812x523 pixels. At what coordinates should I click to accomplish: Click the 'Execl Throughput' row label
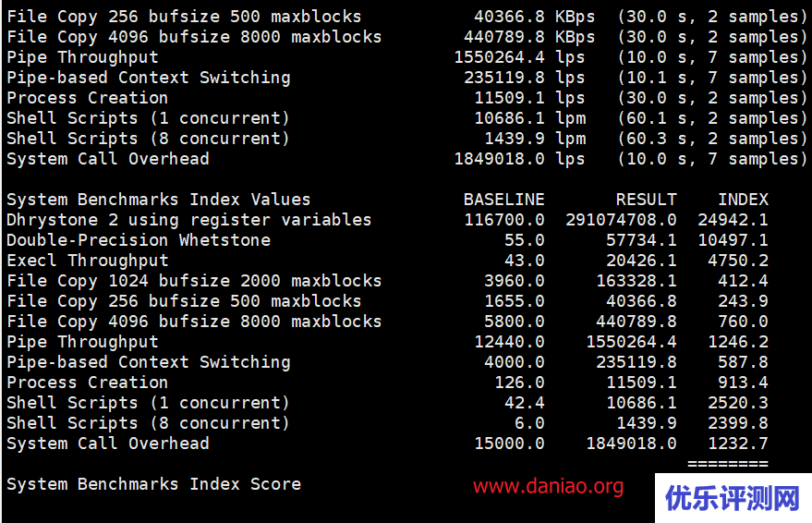point(88,261)
